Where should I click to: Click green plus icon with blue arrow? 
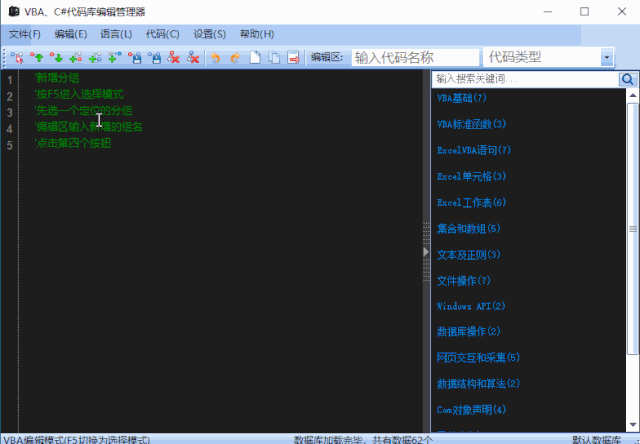pos(115,58)
